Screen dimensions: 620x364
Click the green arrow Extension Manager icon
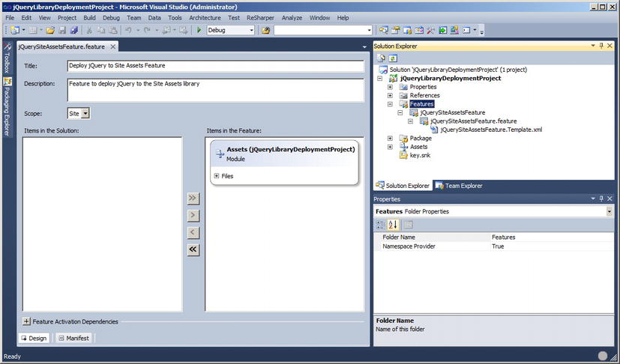click(x=443, y=30)
